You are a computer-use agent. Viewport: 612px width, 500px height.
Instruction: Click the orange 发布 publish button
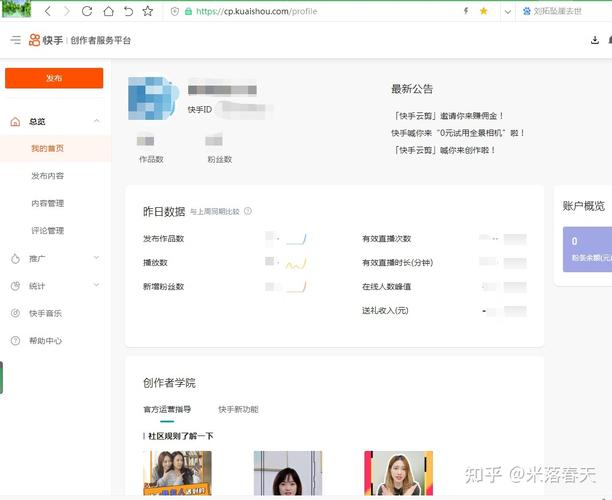click(54, 78)
